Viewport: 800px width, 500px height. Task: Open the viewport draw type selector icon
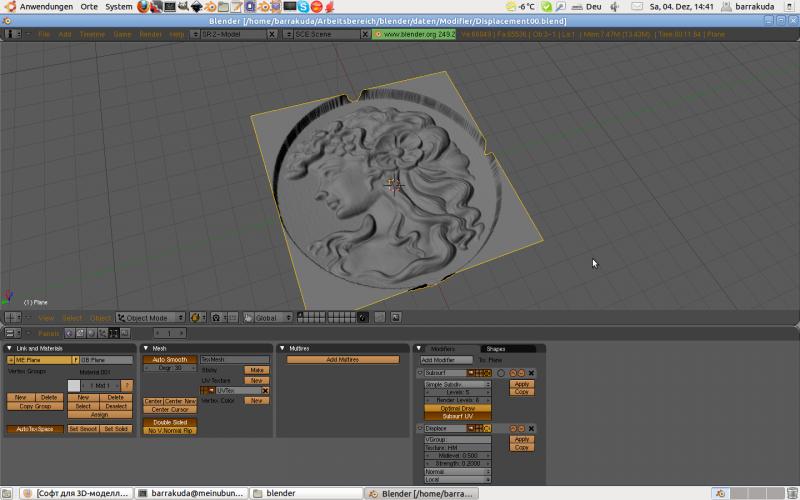[197, 317]
